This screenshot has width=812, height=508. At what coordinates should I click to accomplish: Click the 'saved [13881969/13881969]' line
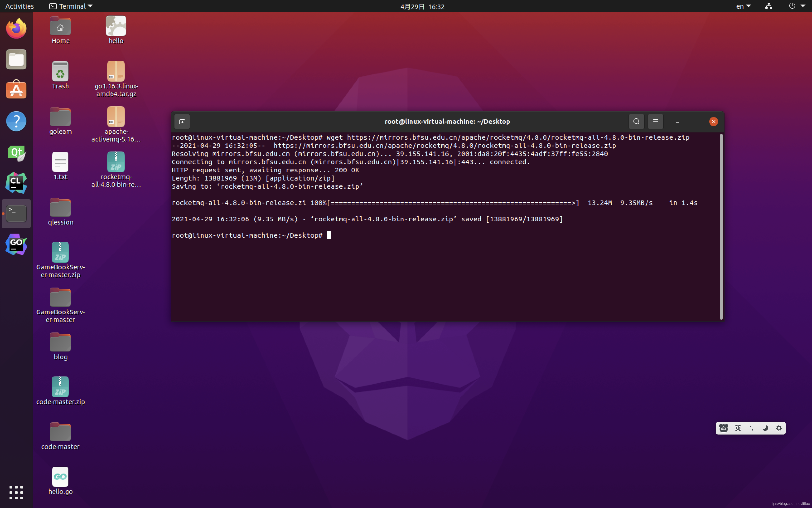point(367,219)
